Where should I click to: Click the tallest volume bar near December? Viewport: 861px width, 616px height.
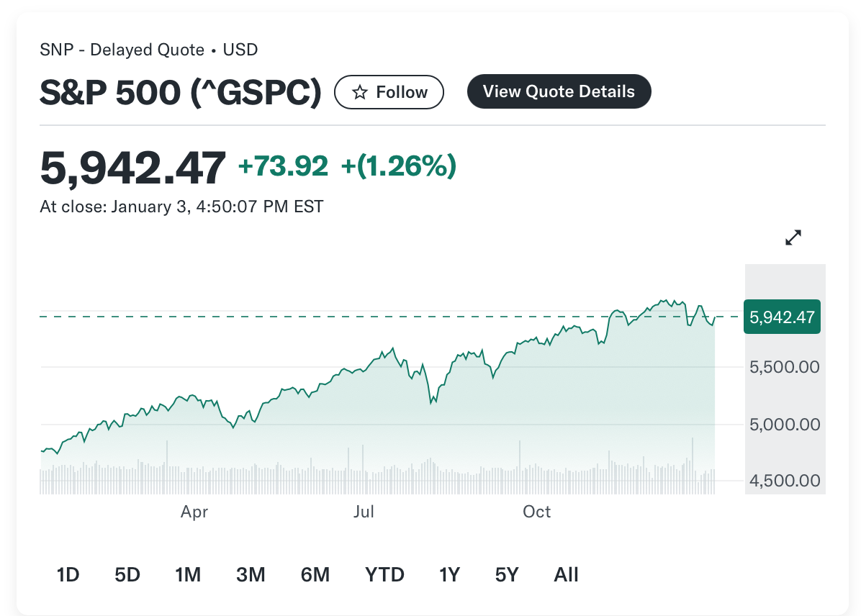coord(693,461)
